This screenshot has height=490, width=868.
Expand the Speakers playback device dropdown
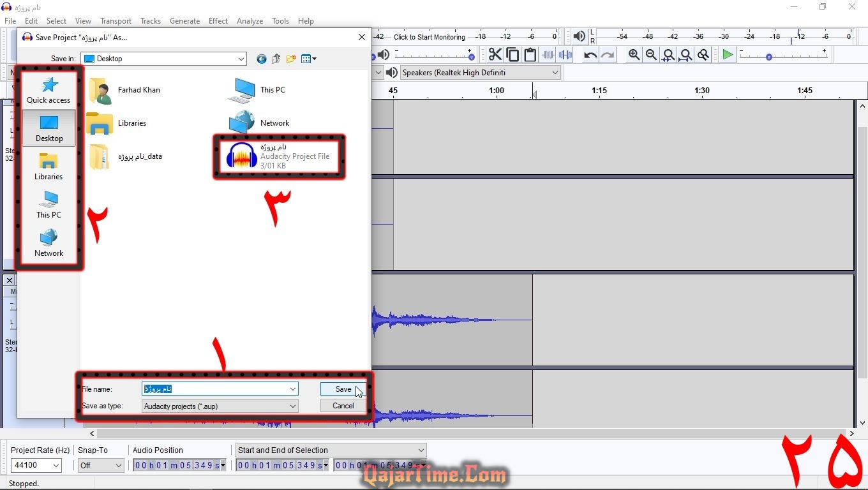(555, 73)
